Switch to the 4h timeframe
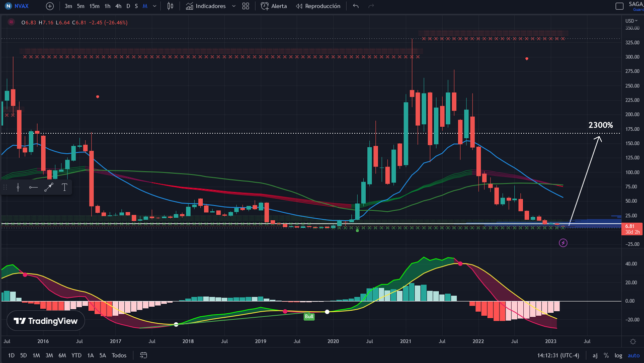 tap(118, 6)
